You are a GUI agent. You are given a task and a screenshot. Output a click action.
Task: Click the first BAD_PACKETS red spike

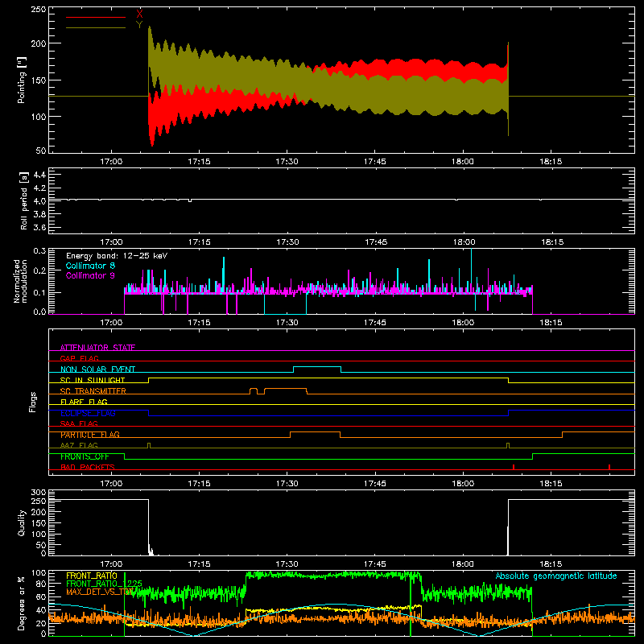(514, 467)
